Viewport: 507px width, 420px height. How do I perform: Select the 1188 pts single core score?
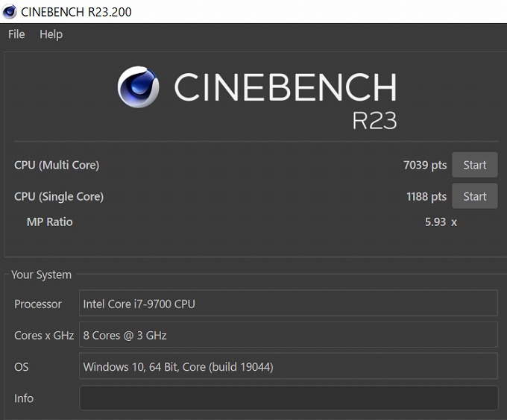(x=424, y=196)
